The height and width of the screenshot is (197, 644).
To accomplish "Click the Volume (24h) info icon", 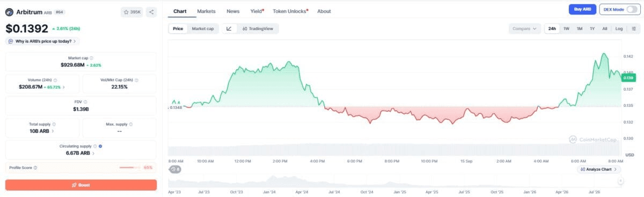I will 56,80.
